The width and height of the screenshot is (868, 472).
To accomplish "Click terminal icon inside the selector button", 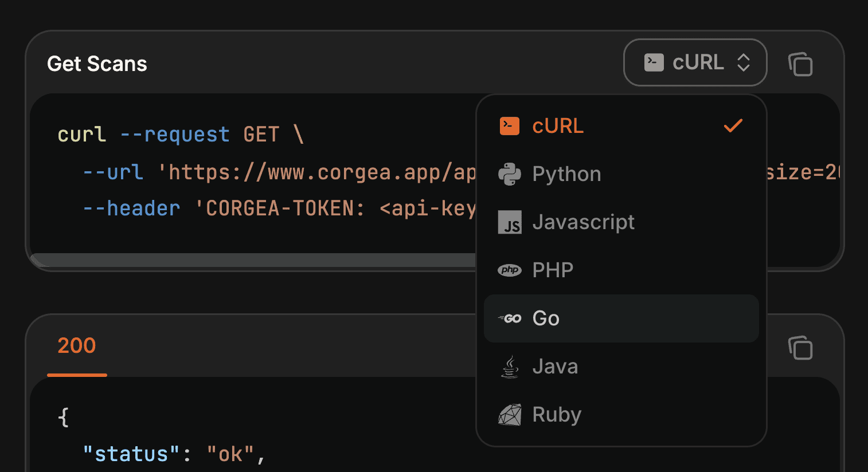I will pyautogui.click(x=654, y=62).
